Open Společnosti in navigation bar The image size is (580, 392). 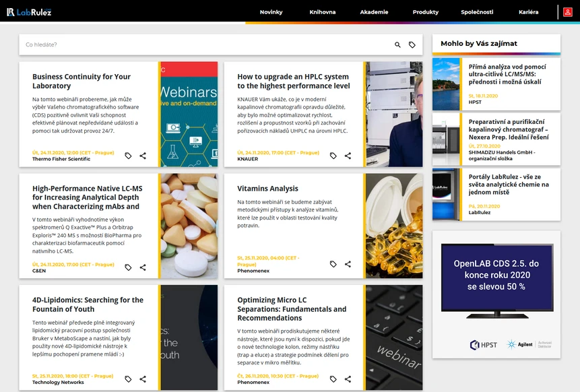coord(477,12)
